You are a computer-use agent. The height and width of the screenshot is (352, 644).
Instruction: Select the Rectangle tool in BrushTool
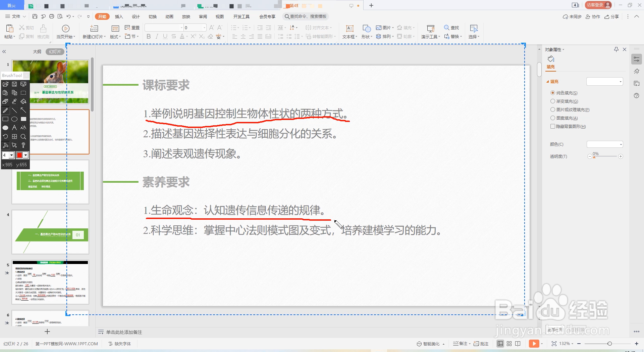[x=5, y=119]
